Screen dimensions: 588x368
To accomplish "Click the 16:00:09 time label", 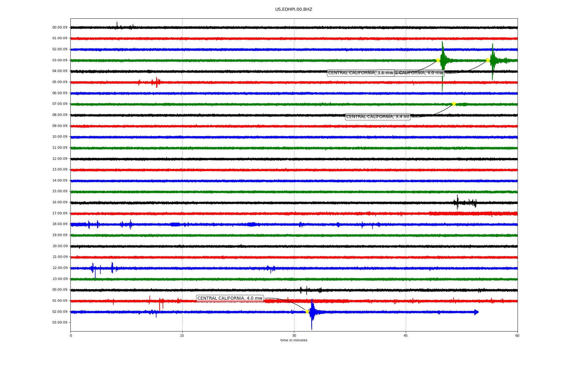I will [x=60, y=202].
